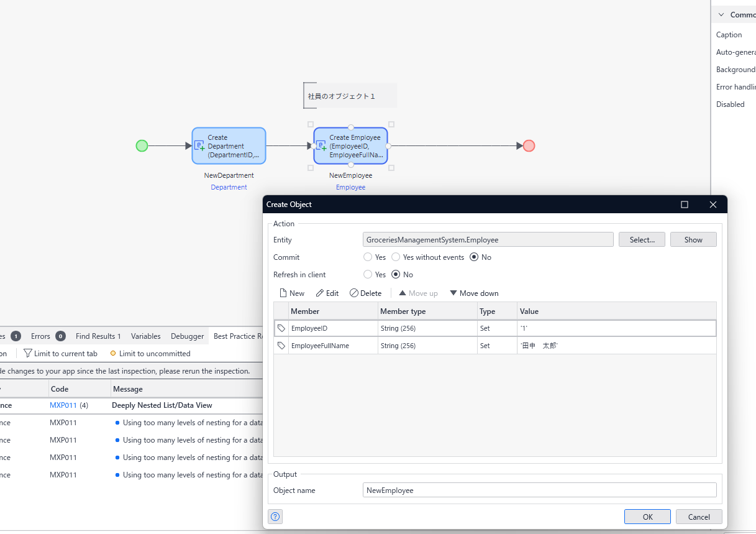Click the Show entity button
The width and height of the screenshot is (756, 534).
[x=693, y=240]
